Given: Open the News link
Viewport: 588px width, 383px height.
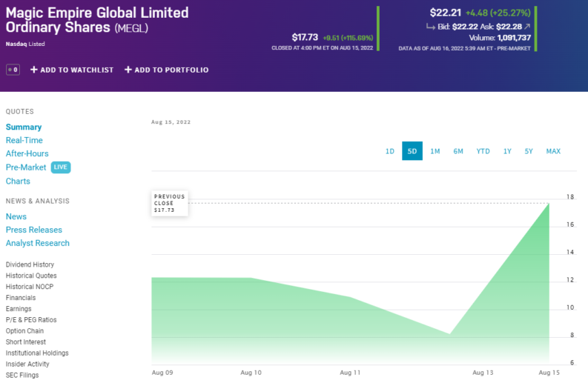Looking at the screenshot, I should (x=16, y=216).
